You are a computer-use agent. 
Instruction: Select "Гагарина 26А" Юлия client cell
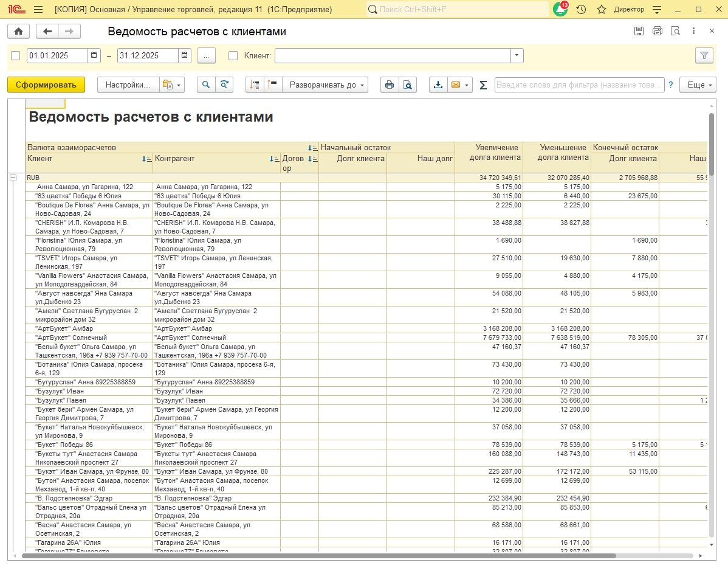pos(89,543)
